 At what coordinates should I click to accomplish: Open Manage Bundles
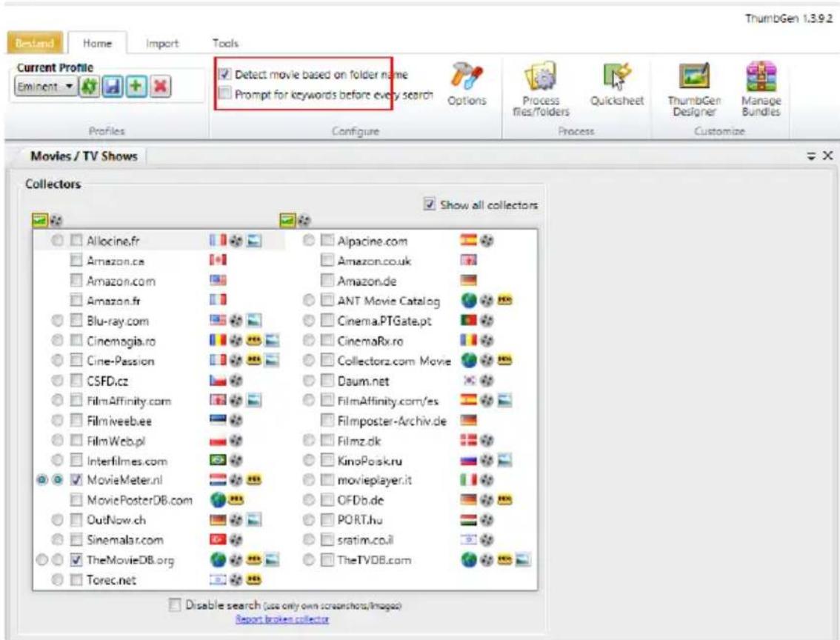(x=761, y=90)
